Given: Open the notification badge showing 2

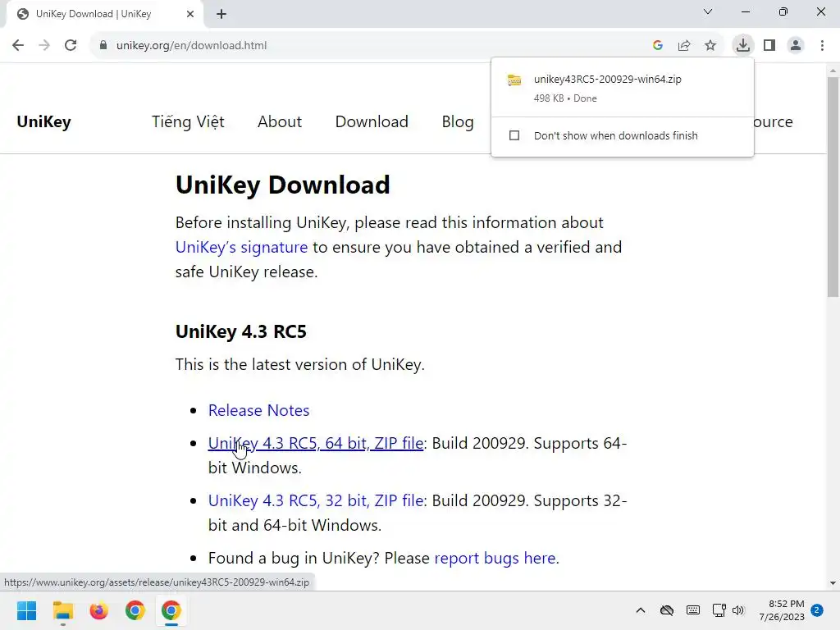Looking at the screenshot, I should (x=817, y=610).
